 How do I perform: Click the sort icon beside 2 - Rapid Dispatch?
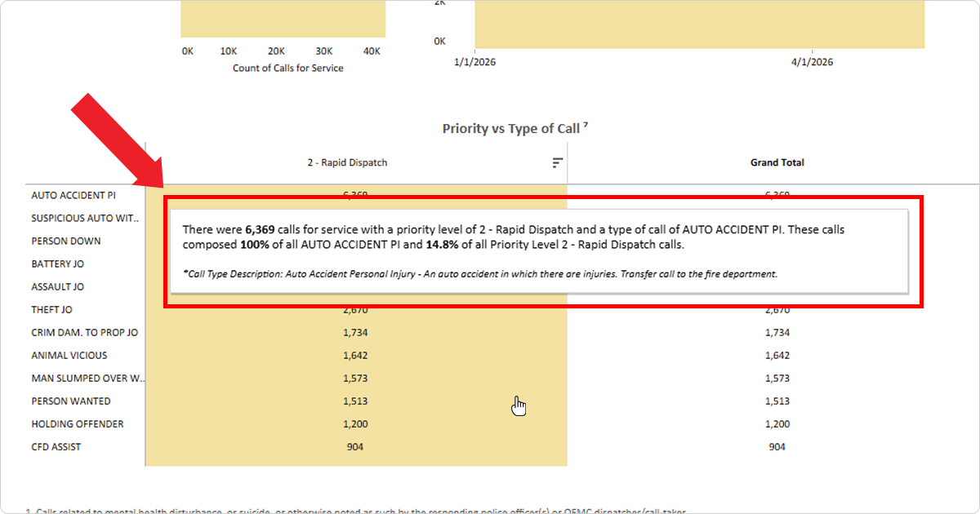coord(558,162)
